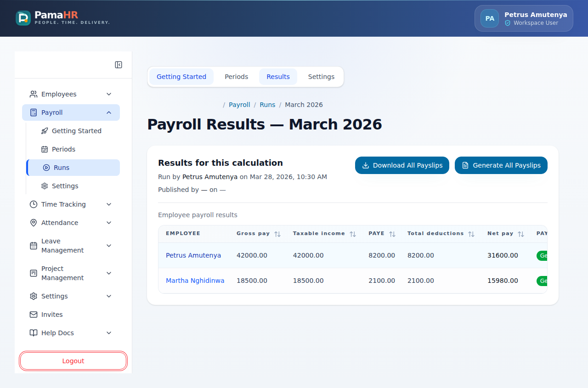This screenshot has width=588, height=388.
Task: Click the Generate All Payslips button
Action: point(501,165)
